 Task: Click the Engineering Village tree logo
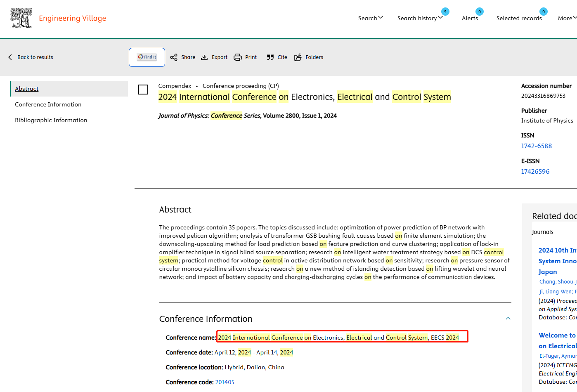pyautogui.click(x=21, y=18)
